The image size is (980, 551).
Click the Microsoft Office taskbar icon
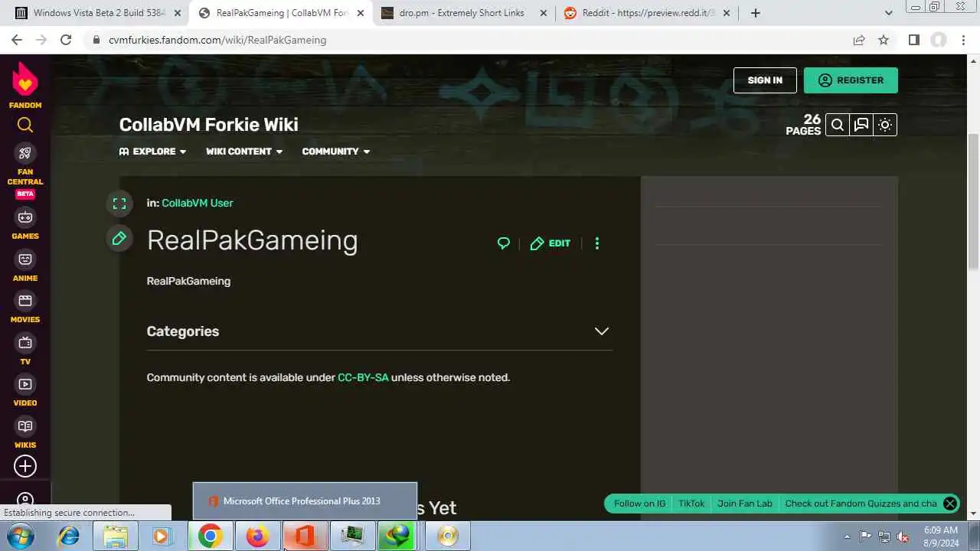(x=305, y=536)
